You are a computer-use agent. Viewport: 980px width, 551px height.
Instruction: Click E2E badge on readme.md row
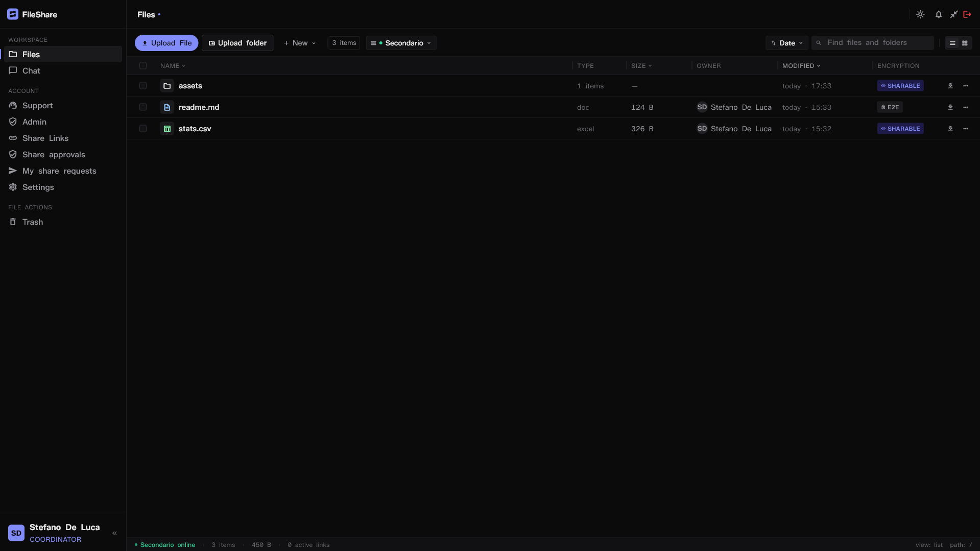point(890,107)
